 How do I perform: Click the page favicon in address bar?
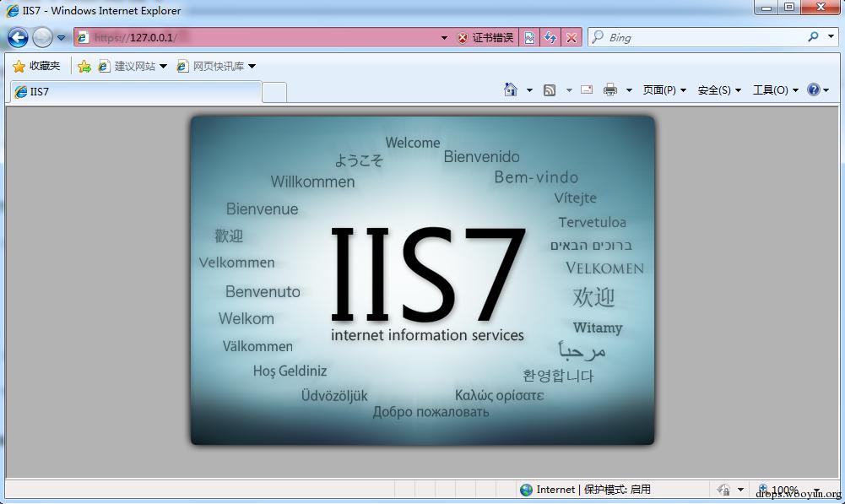83,37
